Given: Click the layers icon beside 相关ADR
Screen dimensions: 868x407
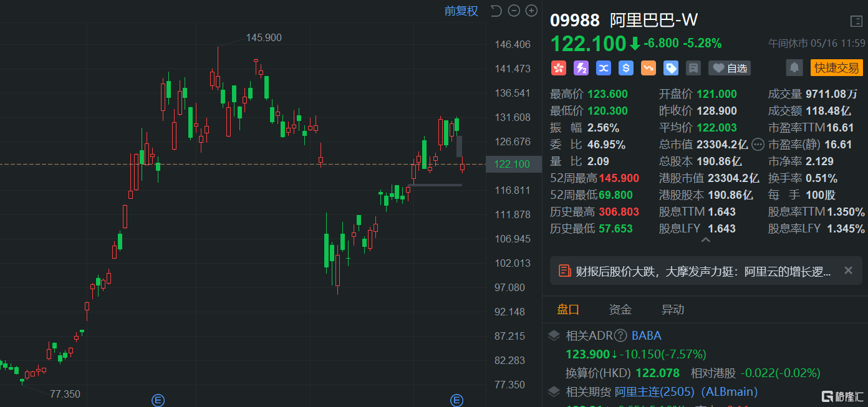Looking at the screenshot, I should point(553,336).
